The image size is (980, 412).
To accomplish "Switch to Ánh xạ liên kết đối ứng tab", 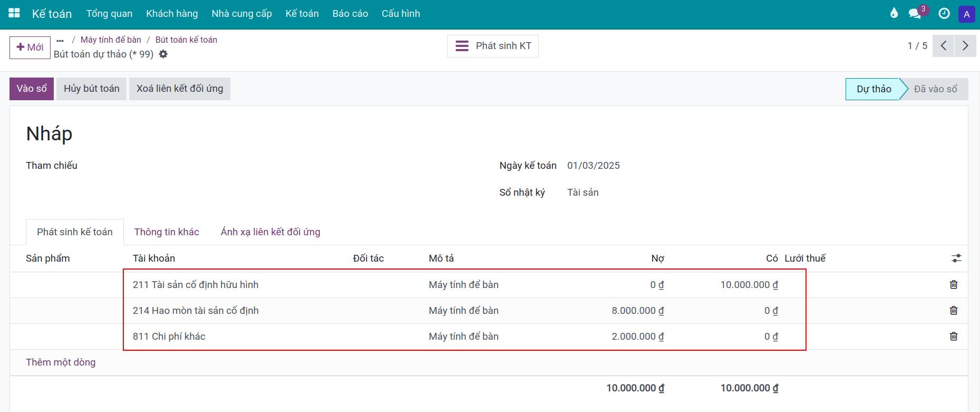I will 270,232.
